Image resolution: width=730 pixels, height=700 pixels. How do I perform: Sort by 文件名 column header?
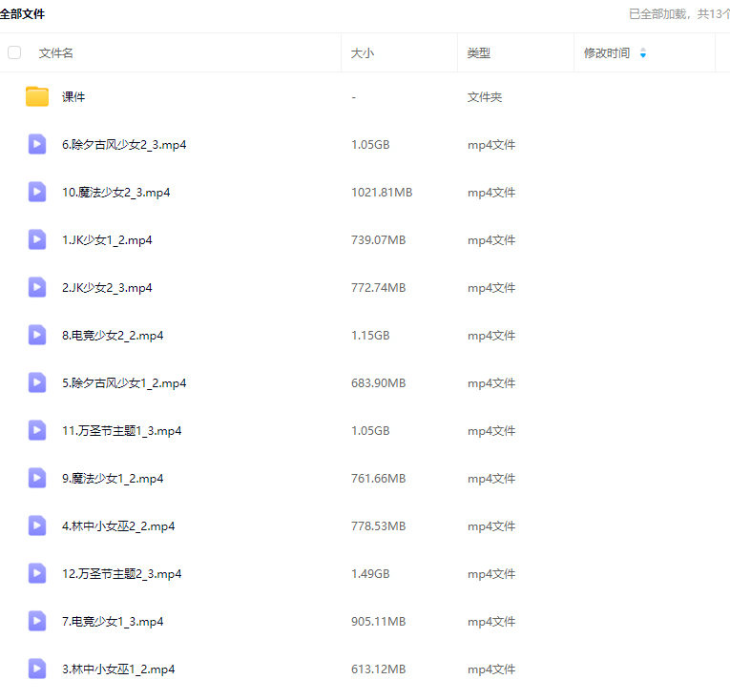coord(56,53)
